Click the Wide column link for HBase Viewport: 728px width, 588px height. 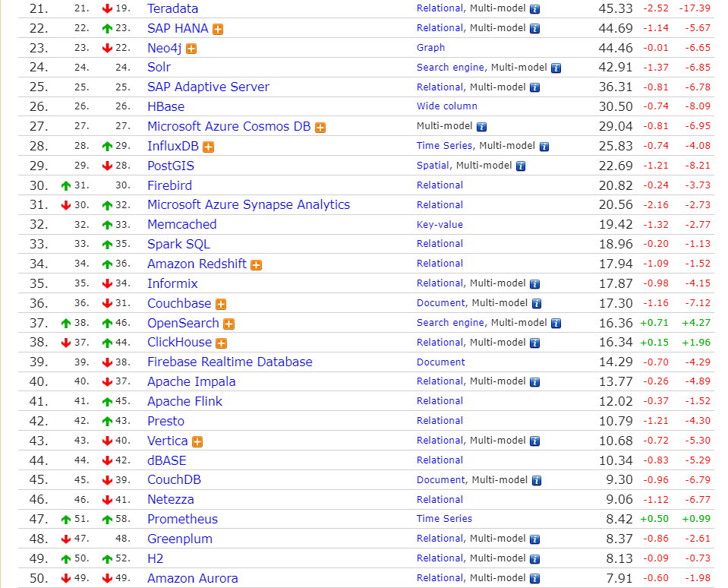point(447,106)
